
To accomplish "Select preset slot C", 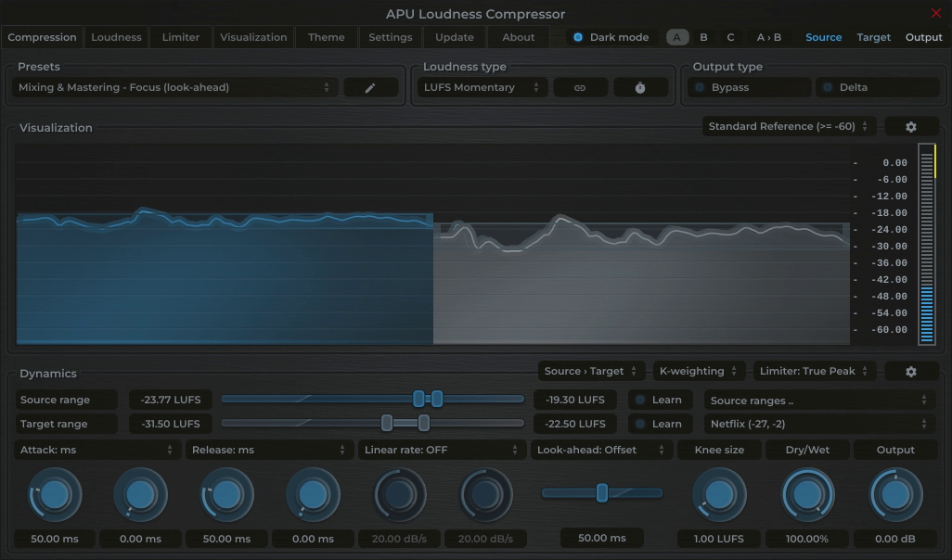I will 730,37.
